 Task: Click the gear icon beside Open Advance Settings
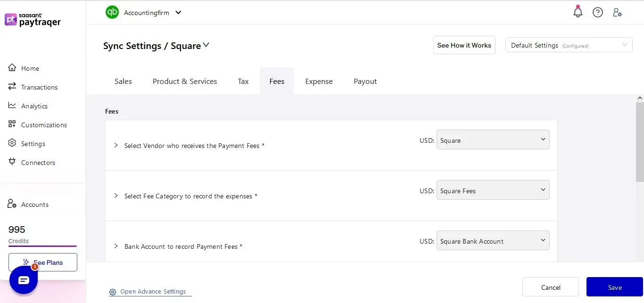113,292
